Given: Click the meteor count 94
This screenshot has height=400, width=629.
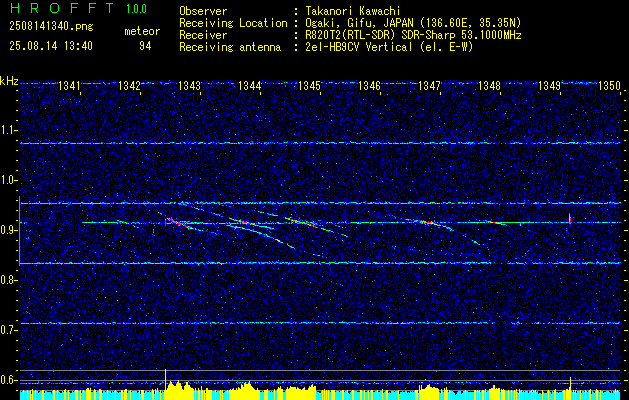Looking at the screenshot, I should click(145, 46).
